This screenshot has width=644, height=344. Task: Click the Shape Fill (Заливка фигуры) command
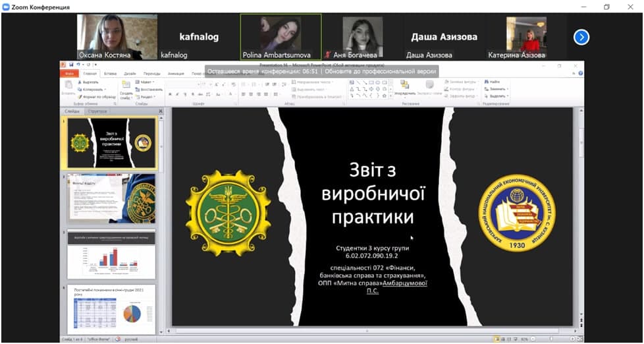tap(462, 82)
